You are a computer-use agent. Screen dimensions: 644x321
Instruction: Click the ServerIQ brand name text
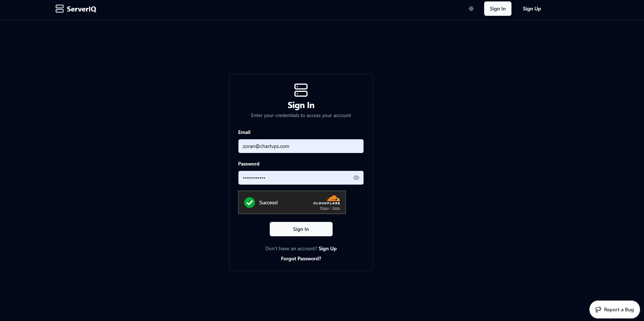tap(82, 9)
